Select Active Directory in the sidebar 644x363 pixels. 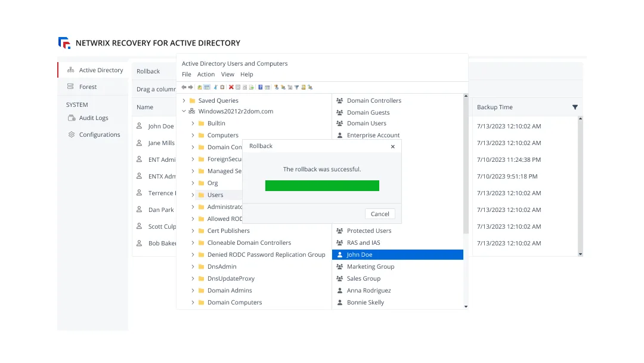coord(93,70)
